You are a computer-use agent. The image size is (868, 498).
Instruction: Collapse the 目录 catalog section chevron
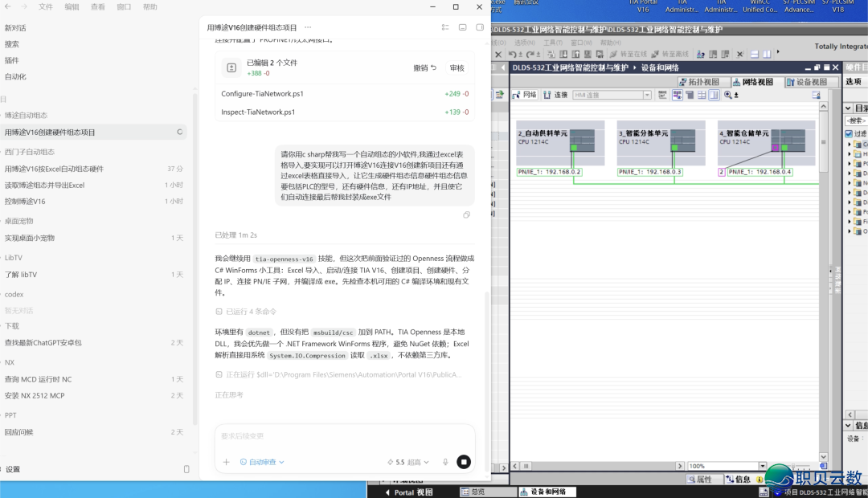[x=848, y=108]
